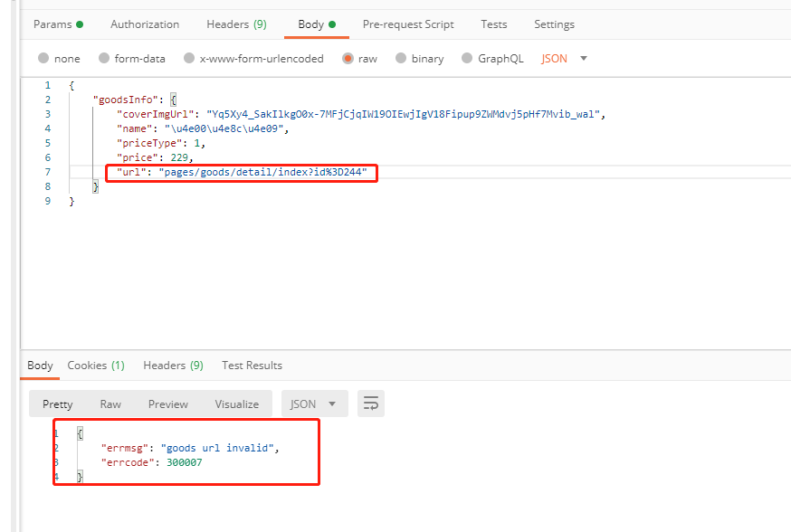Image resolution: width=791 pixels, height=532 pixels.
Task: Open the request Headers (9) tab
Action: pyautogui.click(x=236, y=24)
